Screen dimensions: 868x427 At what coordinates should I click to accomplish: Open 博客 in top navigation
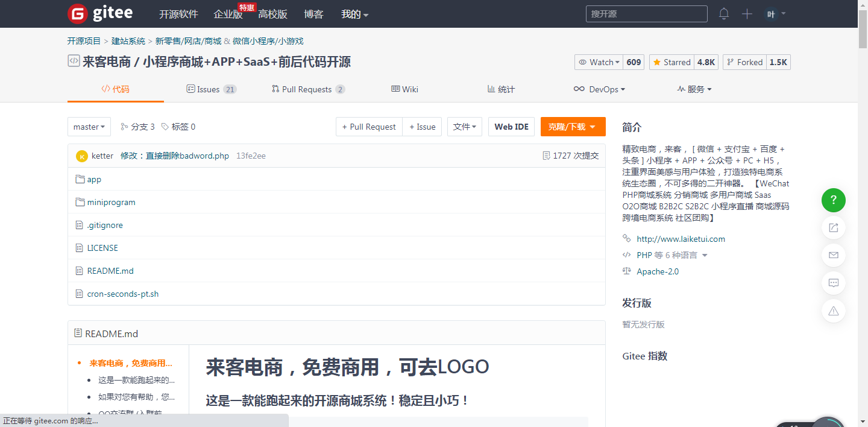[x=313, y=14]
